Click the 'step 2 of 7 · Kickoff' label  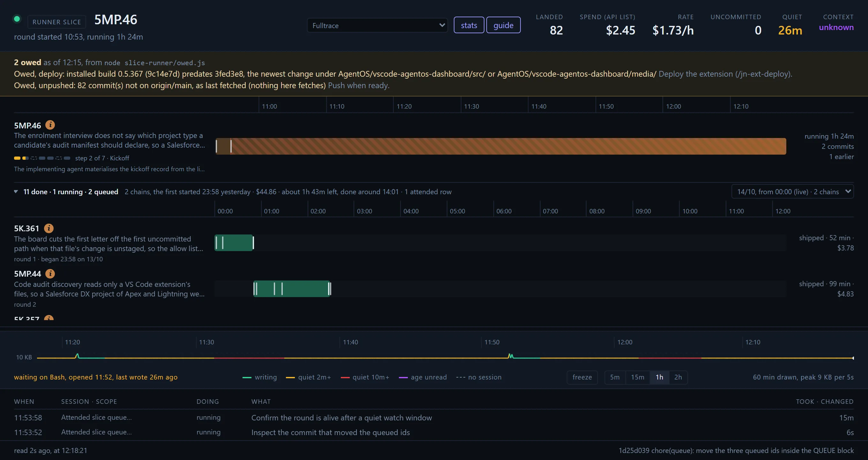(x=102, y=158)
